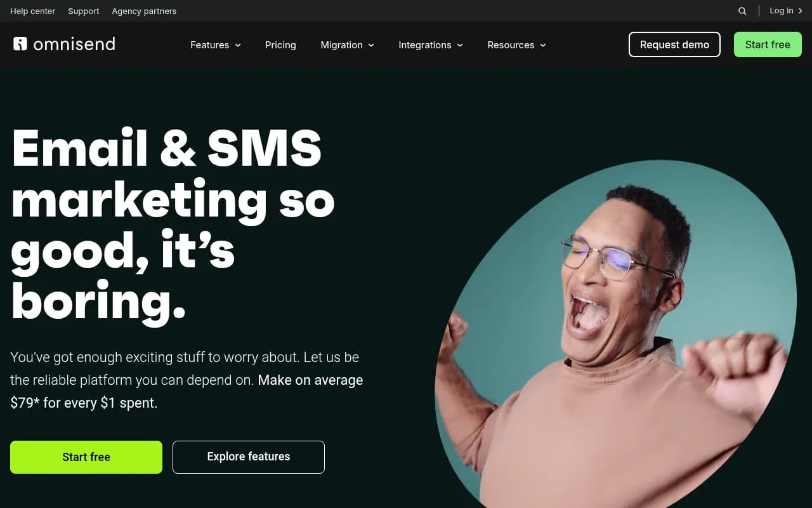This screenshot has width=812, height=508.
Task: Open the Agency partners link
Action: coord(144,11)
